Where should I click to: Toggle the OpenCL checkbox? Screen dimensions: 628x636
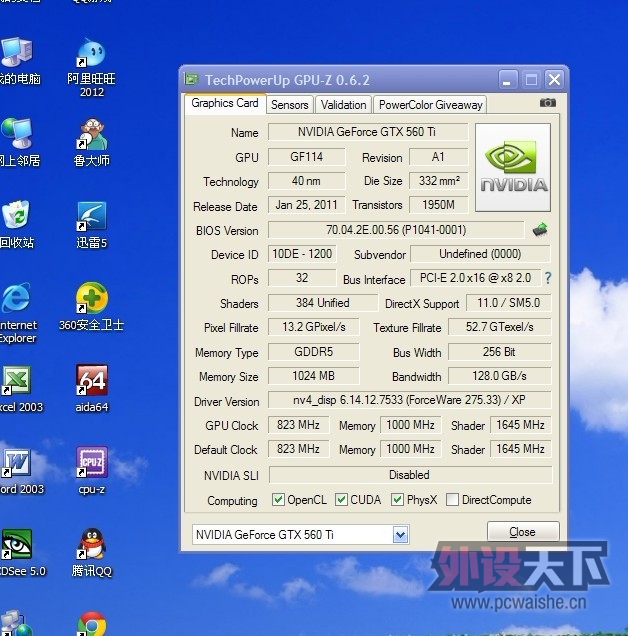click(278, 499)
